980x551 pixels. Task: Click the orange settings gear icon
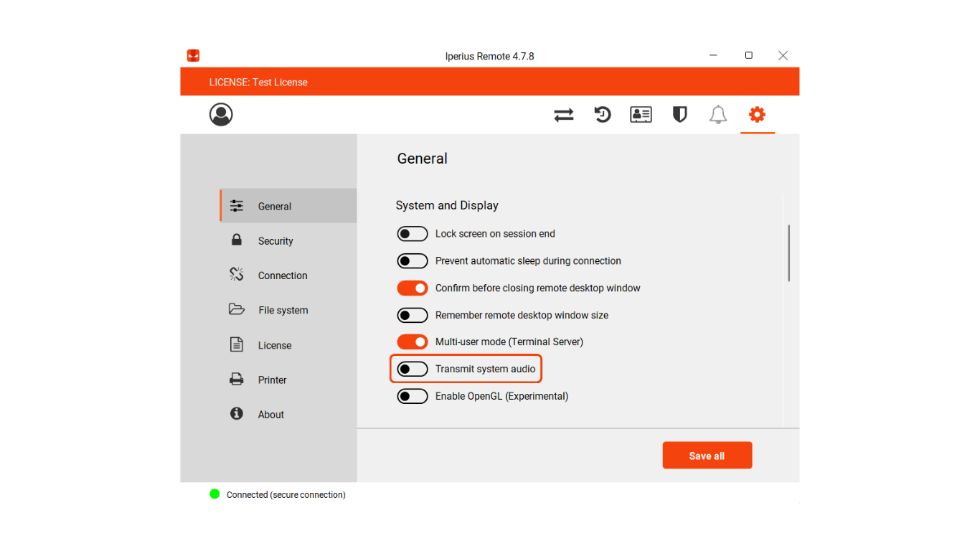[x=757, y=115]
